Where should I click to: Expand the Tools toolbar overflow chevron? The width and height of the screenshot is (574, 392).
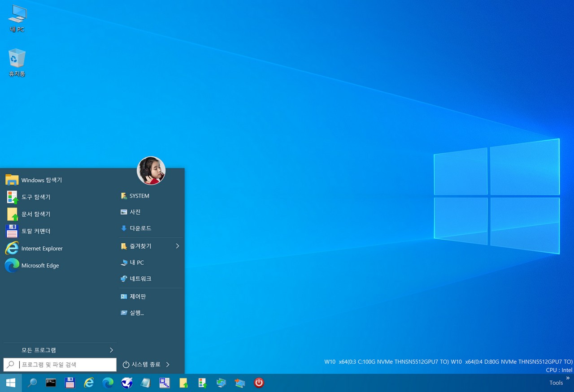[568, 378]
